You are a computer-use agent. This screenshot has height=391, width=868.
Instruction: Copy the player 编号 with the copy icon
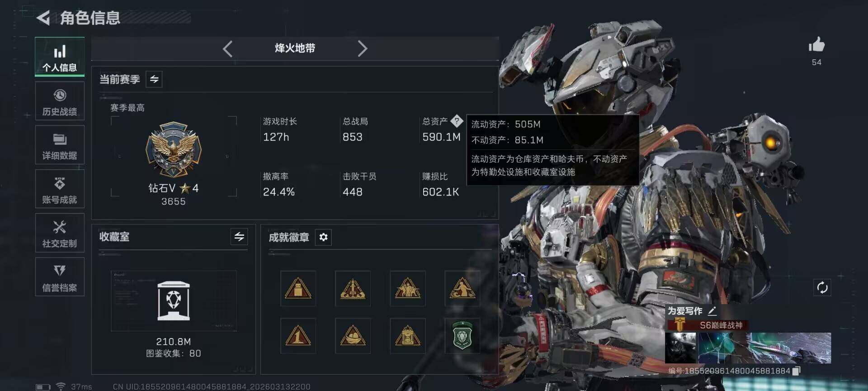796,371
